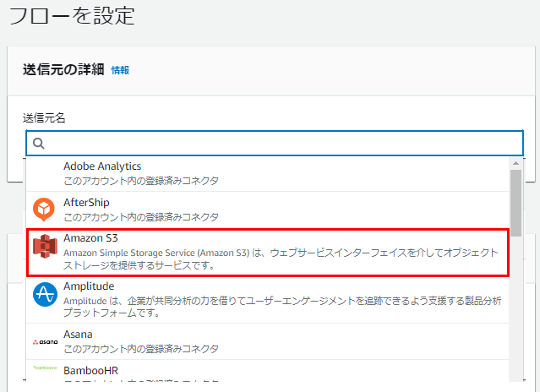540x392 pixels.
Task: Click the magnifier search icon
Action: 39,144
